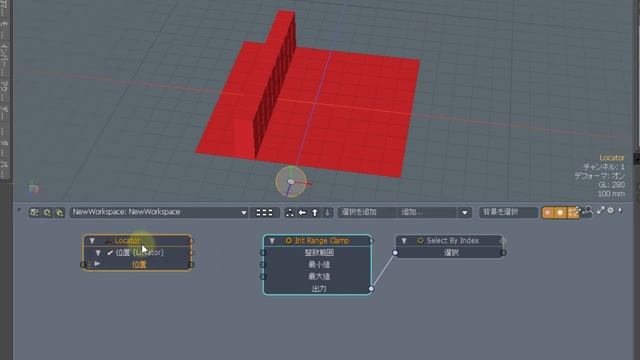Click the left arrow navigation icon
The image size is (640, 360).
tap(302, 212)
